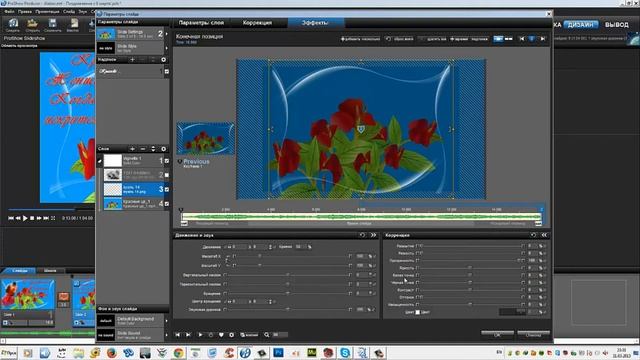640x360 pixels.
Task: Go to next slide in dialog footer
Action: 188,335
